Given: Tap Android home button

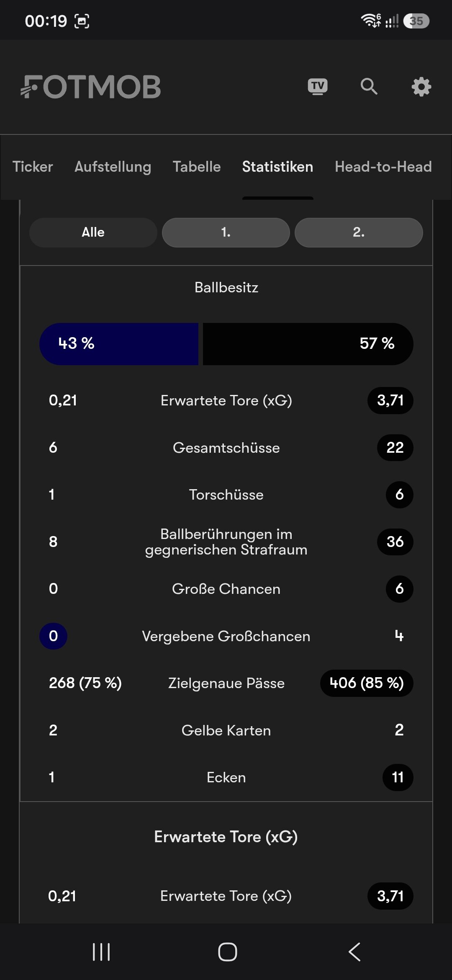Looking at the screenshot, I should [x=227, y=952].
